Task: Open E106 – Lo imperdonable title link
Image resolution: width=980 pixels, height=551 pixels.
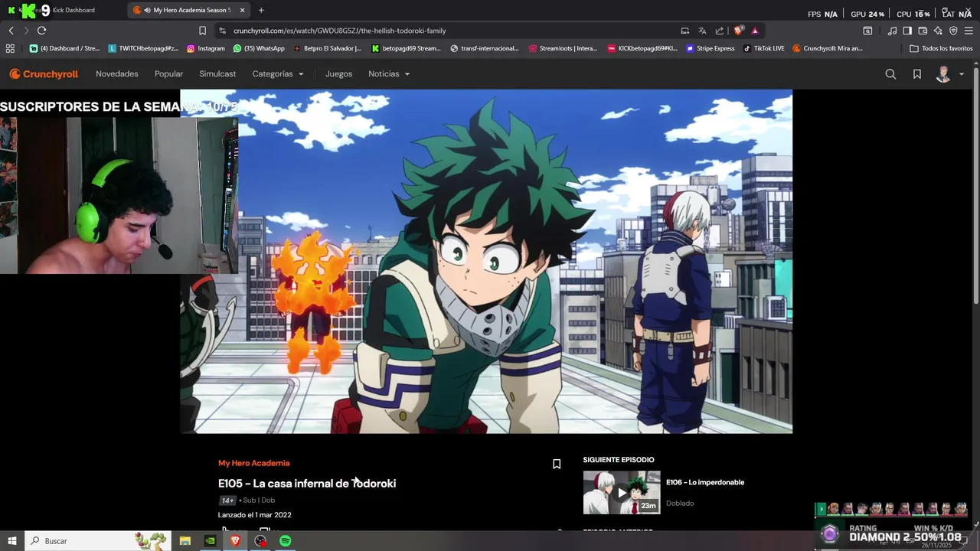Action: (x=705, y=482)
